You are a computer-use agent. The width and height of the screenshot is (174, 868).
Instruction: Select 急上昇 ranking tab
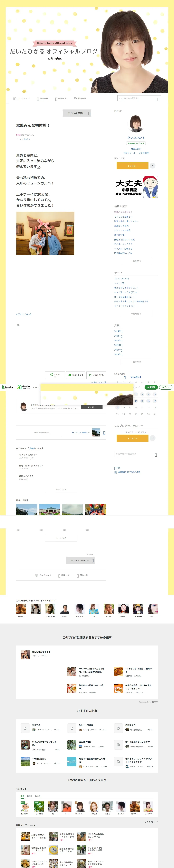click(x=38, y=796)
